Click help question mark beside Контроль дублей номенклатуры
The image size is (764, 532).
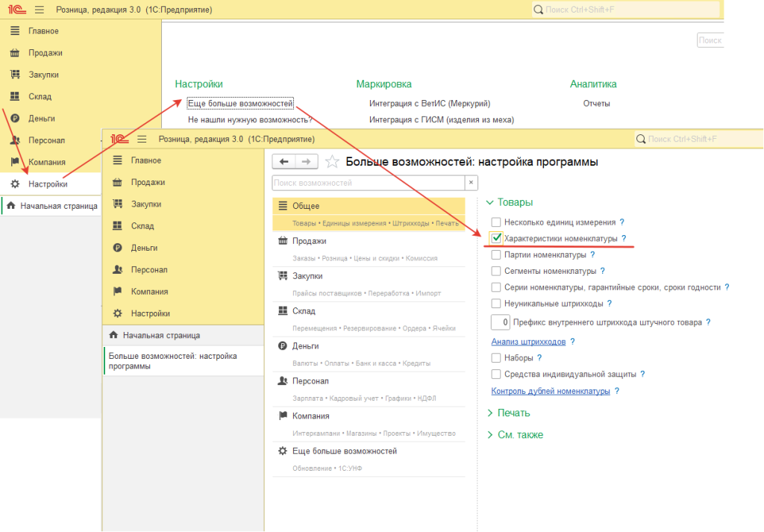tap(617, 391)
